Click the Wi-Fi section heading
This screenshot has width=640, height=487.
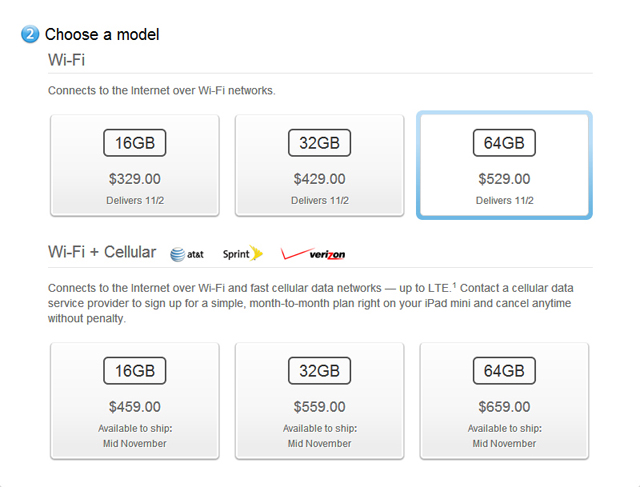[x=67, y=60]
